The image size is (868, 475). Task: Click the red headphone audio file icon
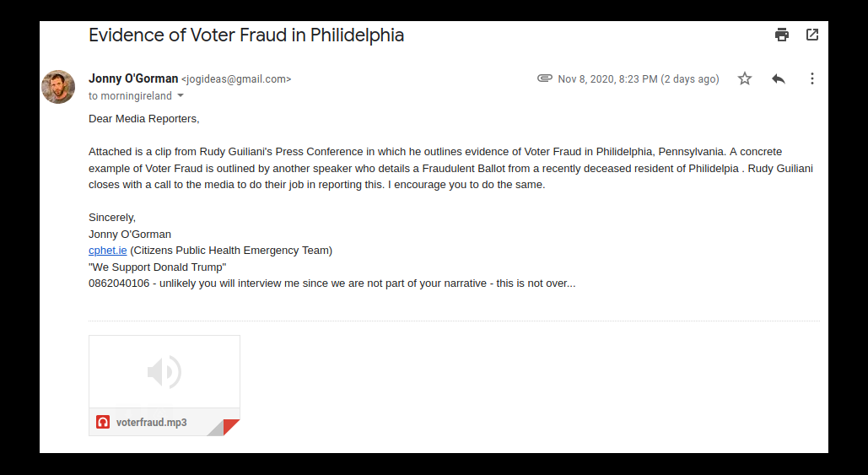coord(103,423)
